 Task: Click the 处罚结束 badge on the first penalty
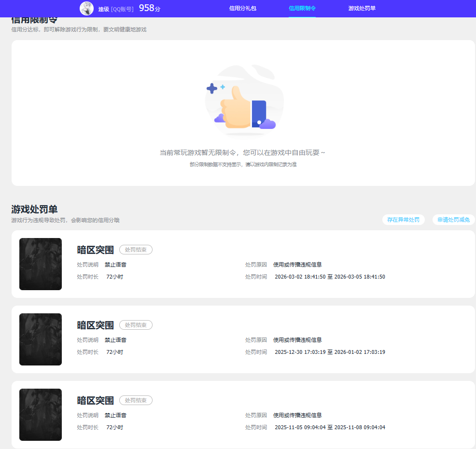pyautogui.click(x=136, y=250)
